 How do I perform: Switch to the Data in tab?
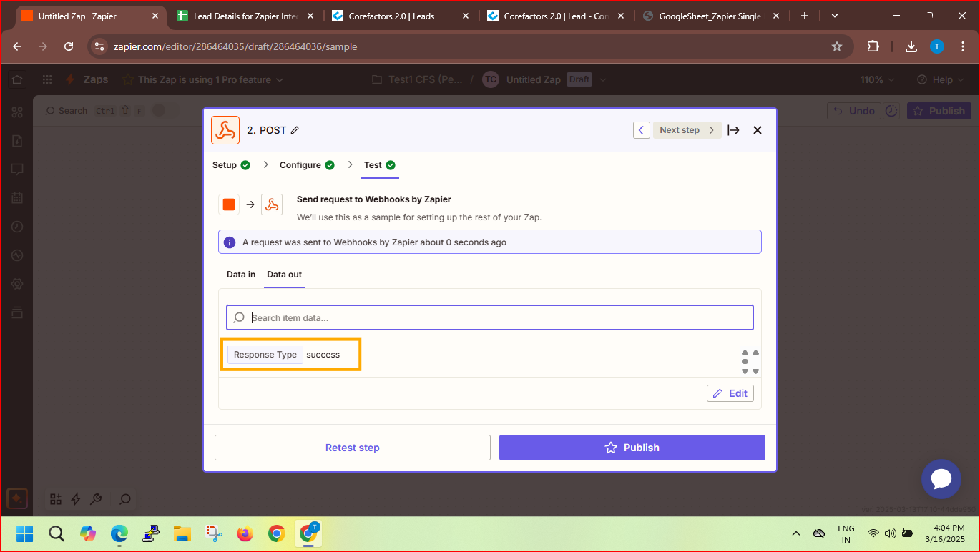point(241,275)
